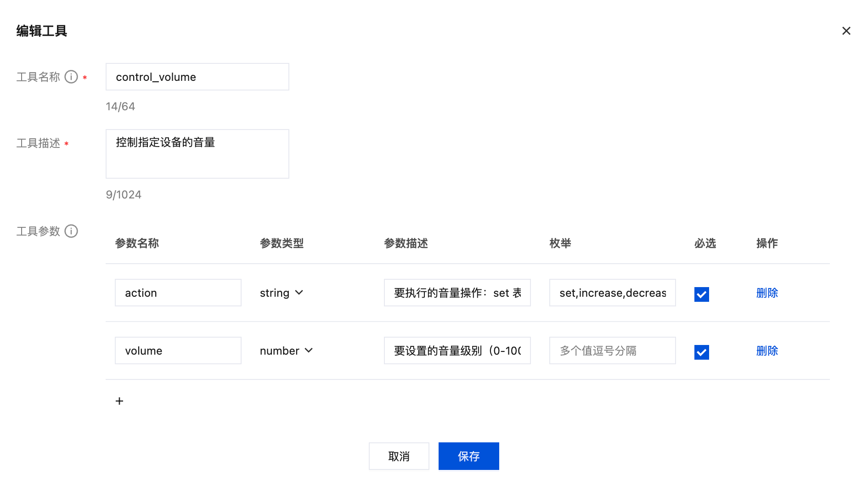Click into the tool description textarea
This screenshot has height=486, width=868.
pyautogui.click(x=197, y=154)
